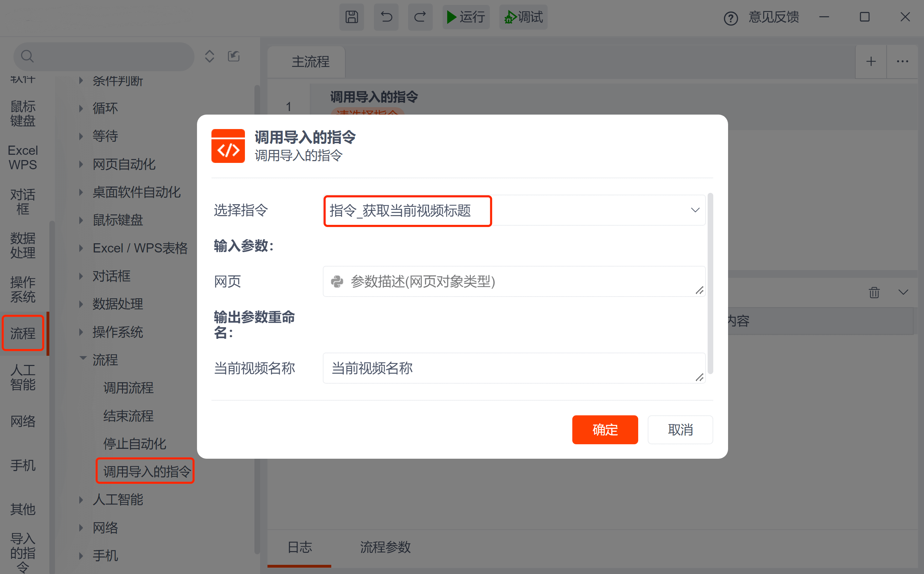Click the save icon in toolbar

(x=351, y=17)
